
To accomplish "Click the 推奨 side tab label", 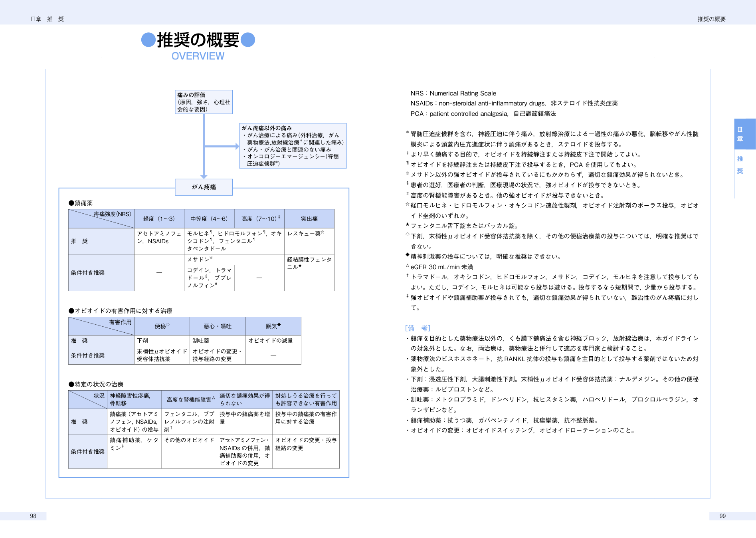I will [740, 165].
